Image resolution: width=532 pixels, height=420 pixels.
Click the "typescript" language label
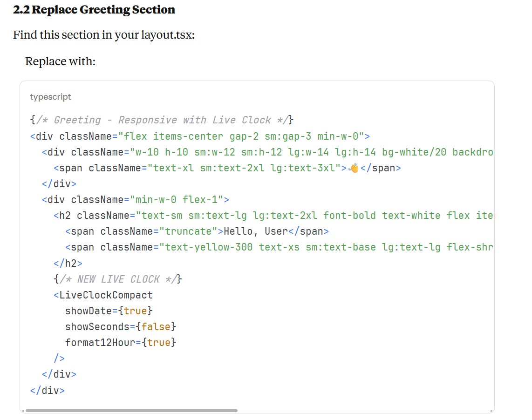(50, 97)
